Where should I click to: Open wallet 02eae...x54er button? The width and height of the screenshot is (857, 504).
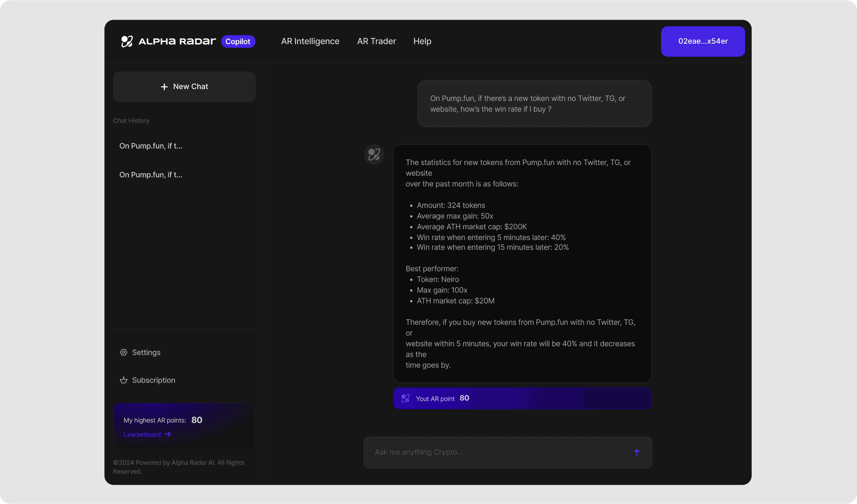tap(703, 41)
